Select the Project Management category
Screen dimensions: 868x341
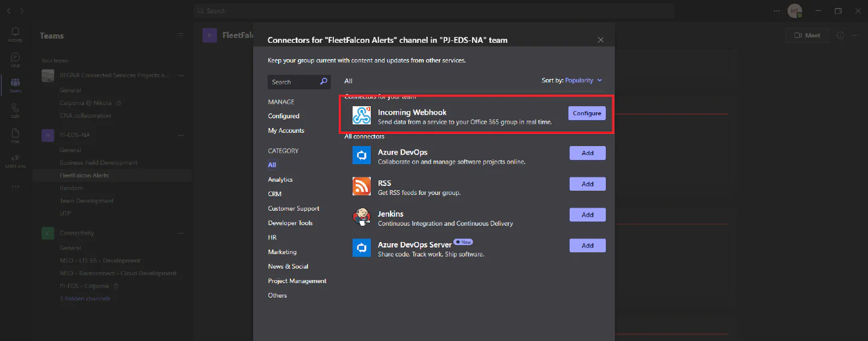(297, 281)
